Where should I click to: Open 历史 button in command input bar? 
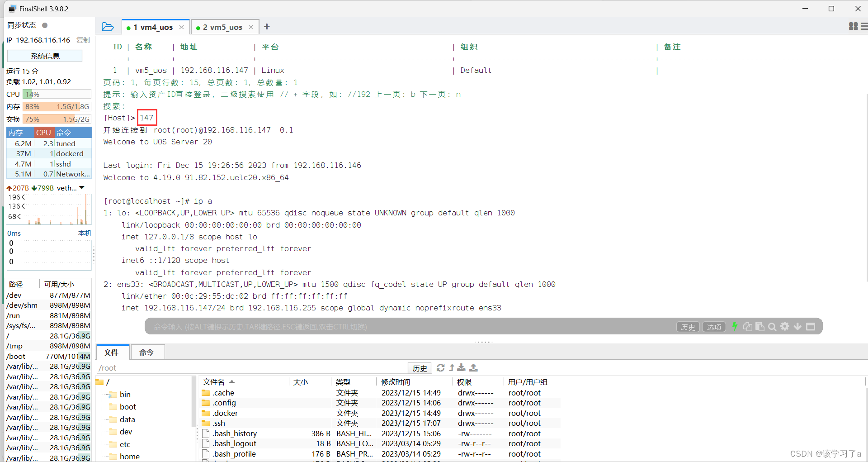pos(688,327)
